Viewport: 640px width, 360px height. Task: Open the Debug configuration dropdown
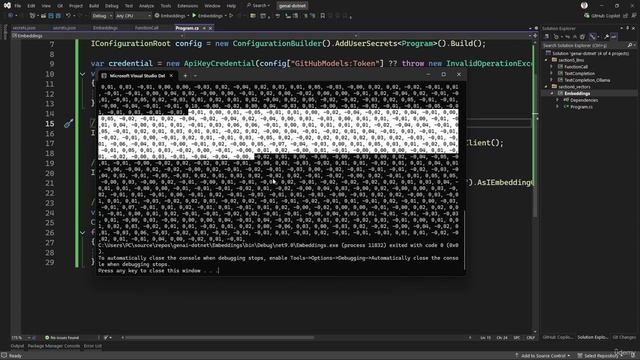click(x=102, y=16)
